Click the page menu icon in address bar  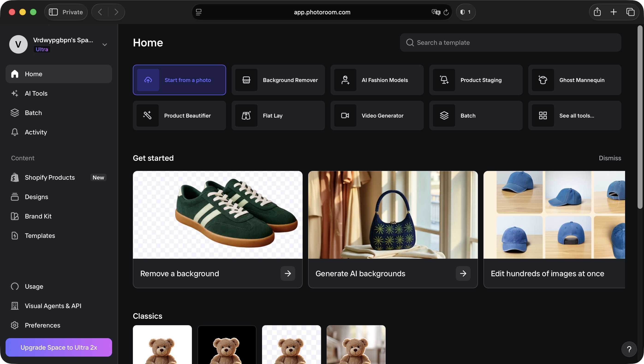point(199,12)
